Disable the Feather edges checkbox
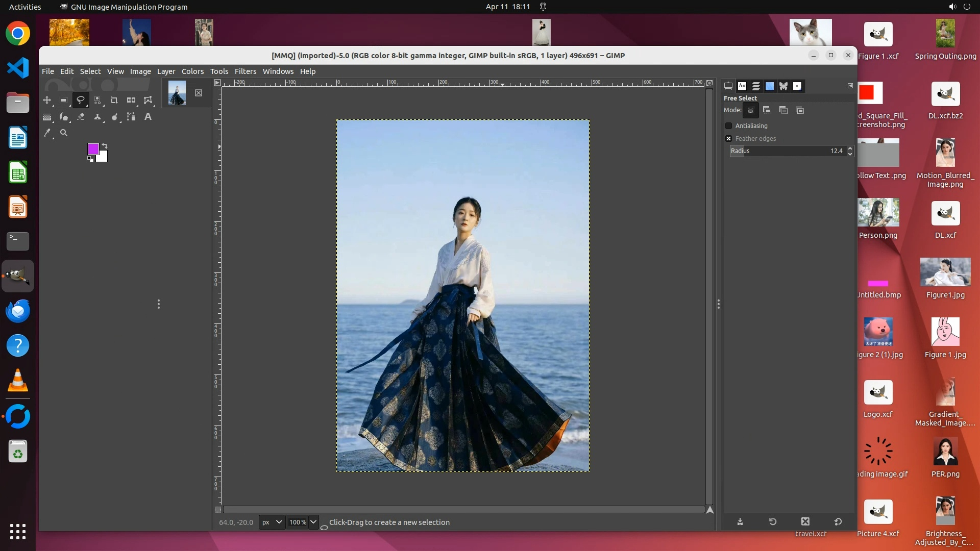The height and width of the screenshot is (551, 980). coord(729,139)
